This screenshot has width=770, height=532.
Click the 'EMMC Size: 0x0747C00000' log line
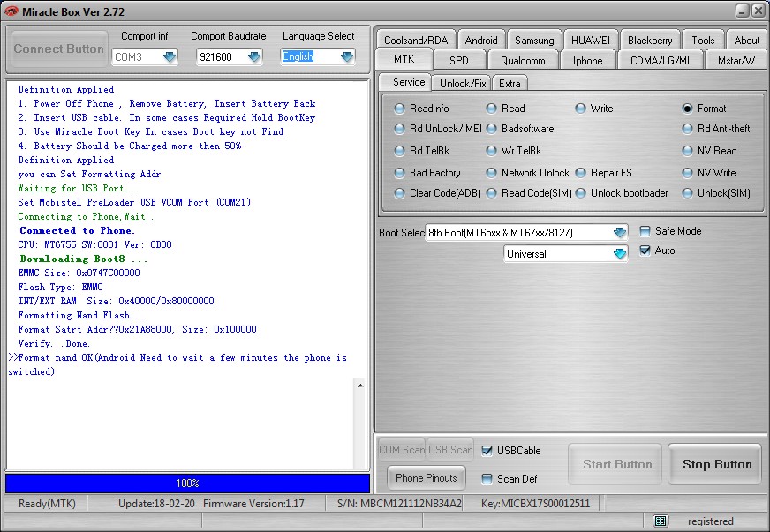[x=79, y=273]
